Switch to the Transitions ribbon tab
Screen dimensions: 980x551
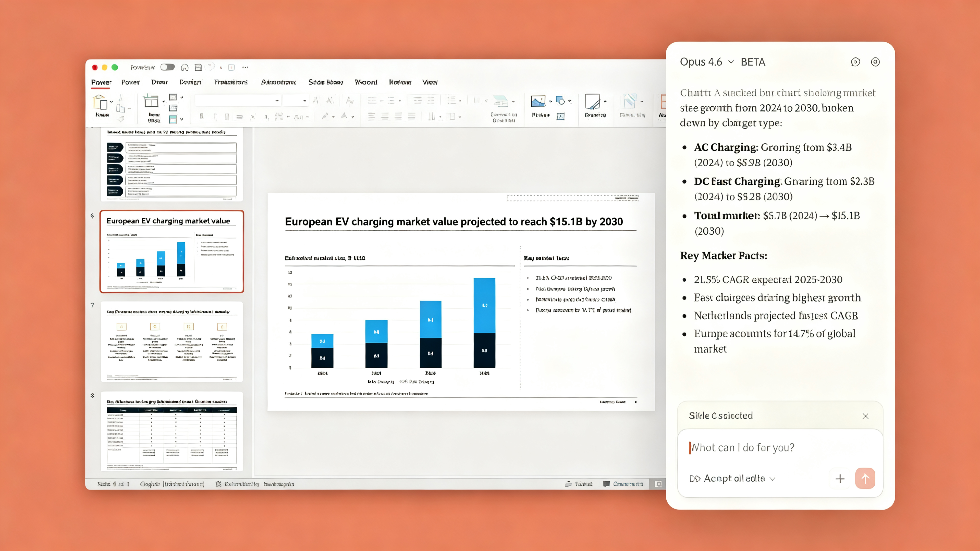[x=231, y=82]
